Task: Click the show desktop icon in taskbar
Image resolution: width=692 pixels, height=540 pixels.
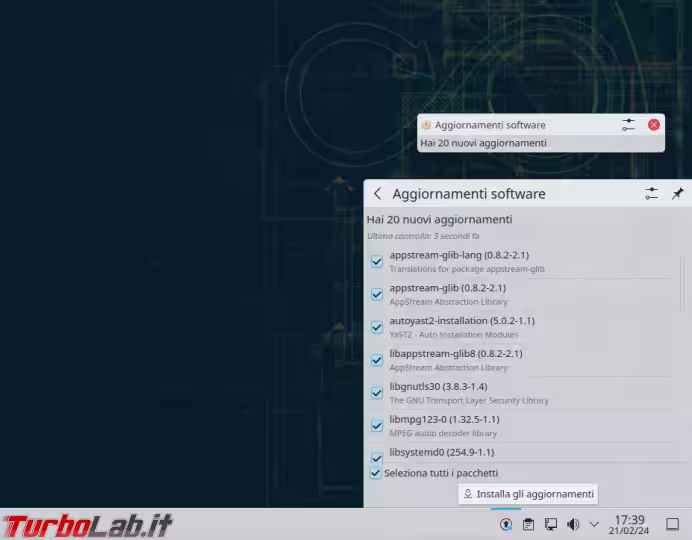Action: tap(673, 524)
